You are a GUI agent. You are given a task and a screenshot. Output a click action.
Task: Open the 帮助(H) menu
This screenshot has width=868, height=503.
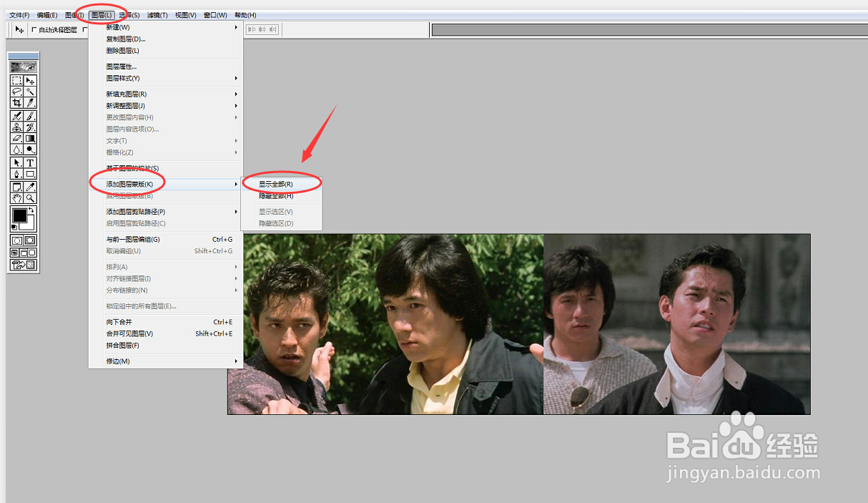[x=245, y=15]
